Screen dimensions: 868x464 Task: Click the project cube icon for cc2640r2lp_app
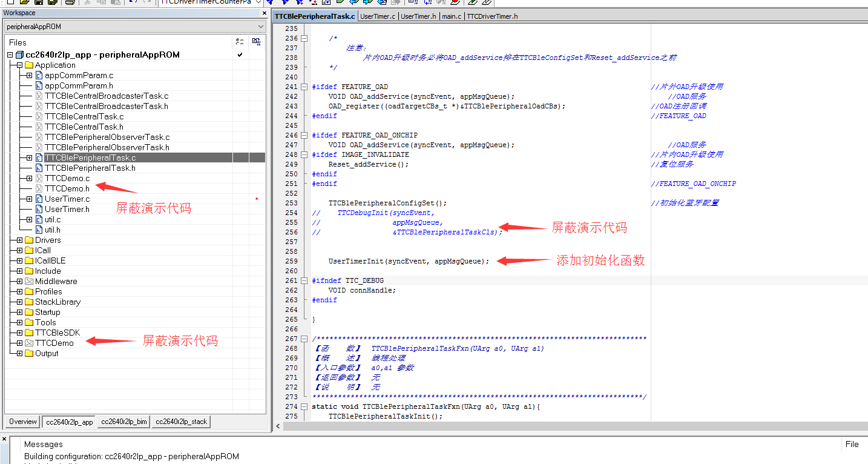[x=19, y=55]
